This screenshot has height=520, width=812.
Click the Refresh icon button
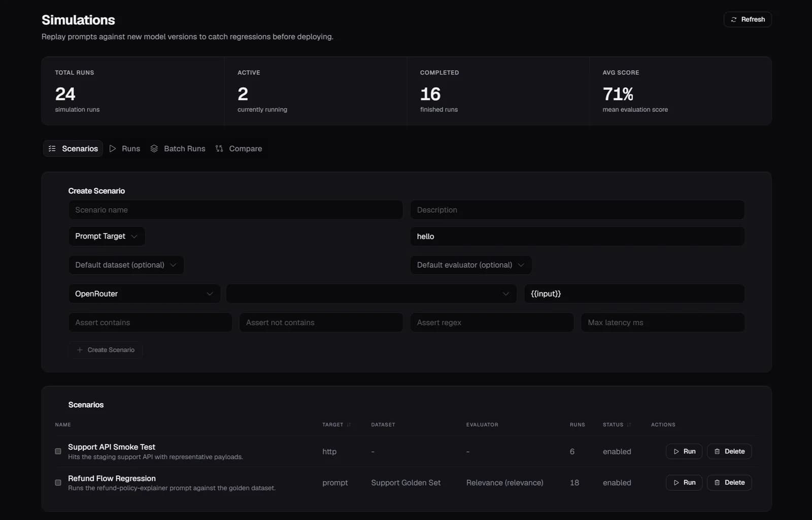point(748,19)
